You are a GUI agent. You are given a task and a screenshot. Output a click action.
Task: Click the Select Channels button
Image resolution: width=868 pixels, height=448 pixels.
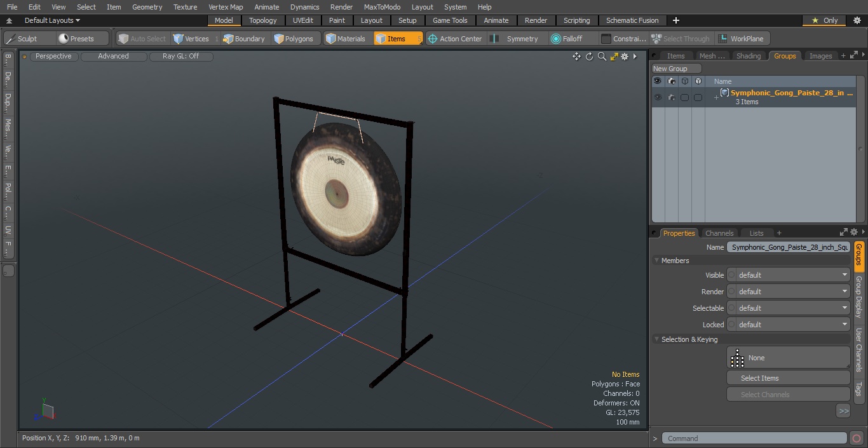(789, 395)
